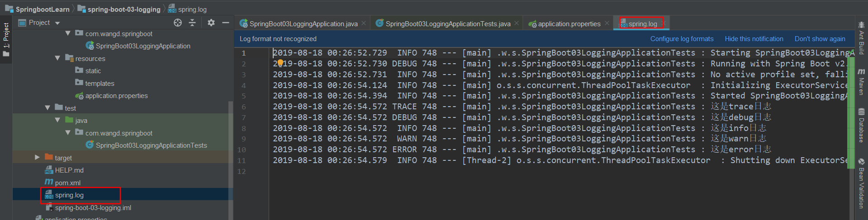The width and height of the screenshot is (868, 220).
Task: Open the Maven tool window
Action: [x=861, y=82]
